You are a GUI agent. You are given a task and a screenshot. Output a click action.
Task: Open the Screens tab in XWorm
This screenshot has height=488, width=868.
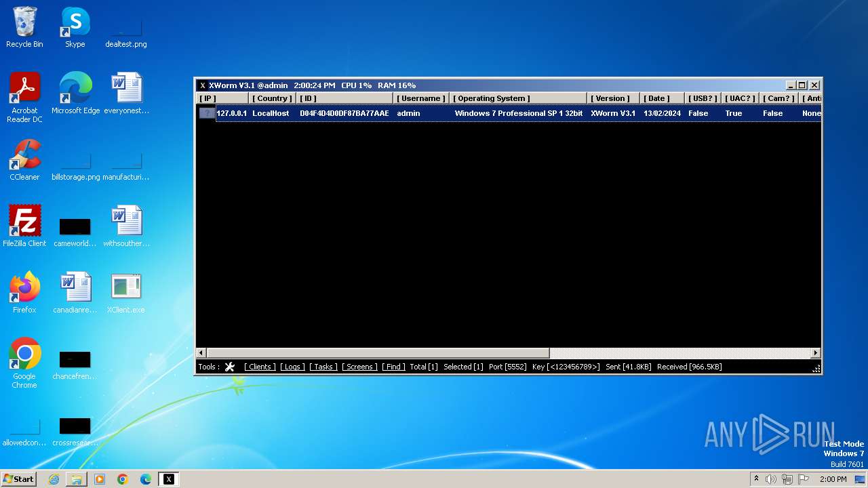click(359, 367)
